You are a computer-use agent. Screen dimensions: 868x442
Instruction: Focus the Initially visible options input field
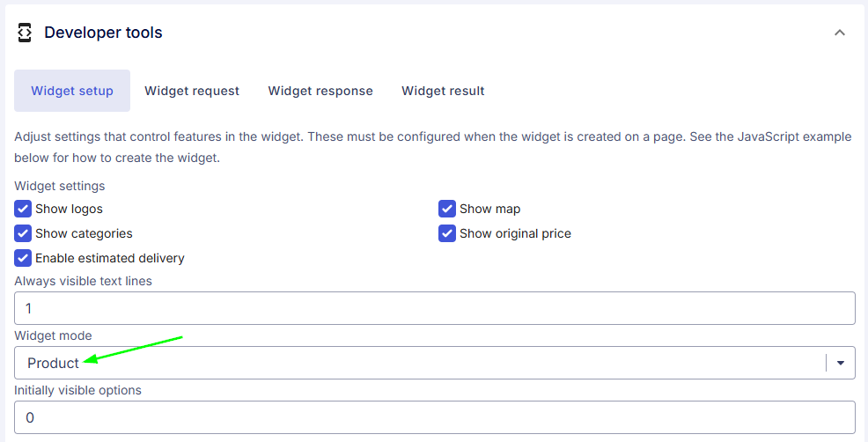435,417
